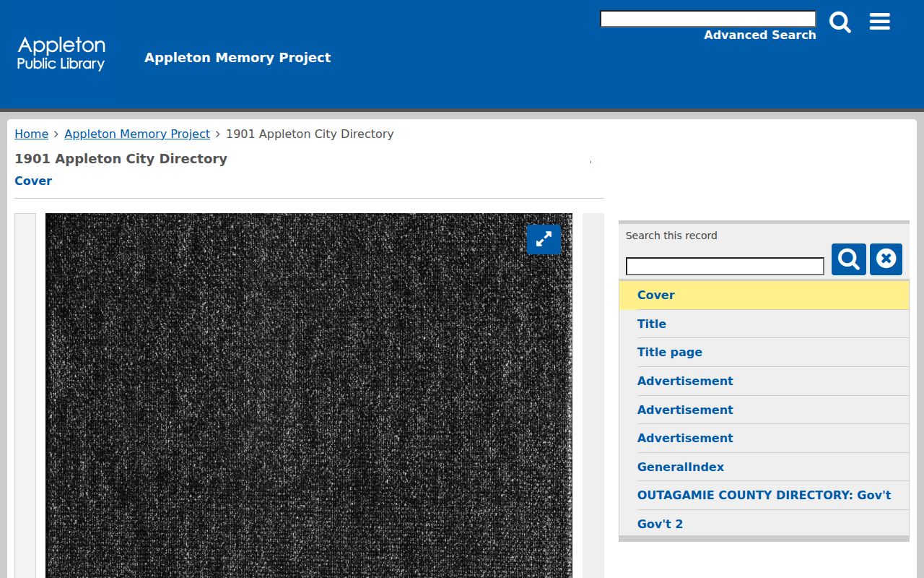The width and height of the screenshot is (924, 578).
Task: Open the hamburger menu
Action: coord(879,22)
